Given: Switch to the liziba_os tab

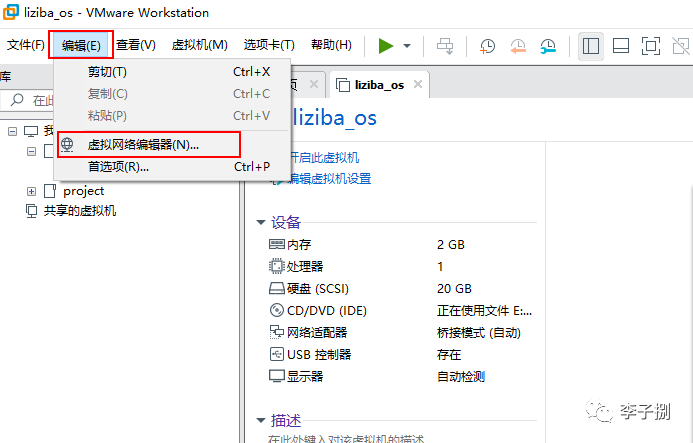Looking at the screenshot, I should click(379, 85).
